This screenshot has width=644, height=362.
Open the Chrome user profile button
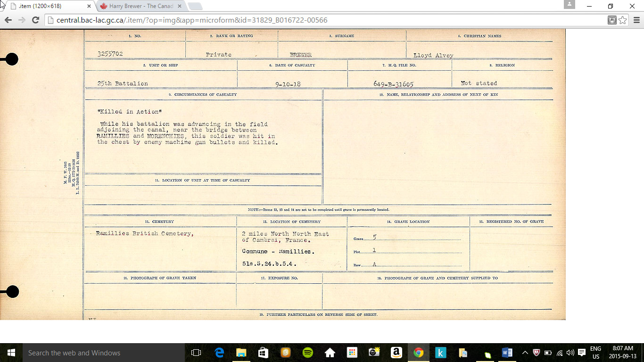coord(569,5)
